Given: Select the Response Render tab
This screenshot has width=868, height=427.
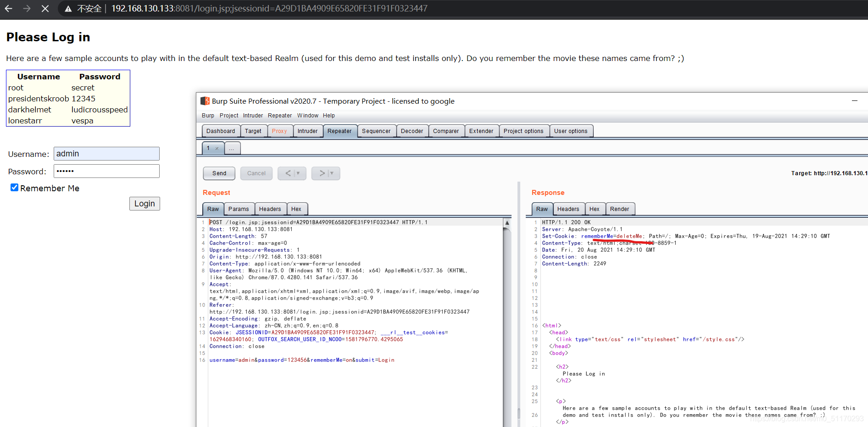Looking at the screenshot, I should [620, 209].
